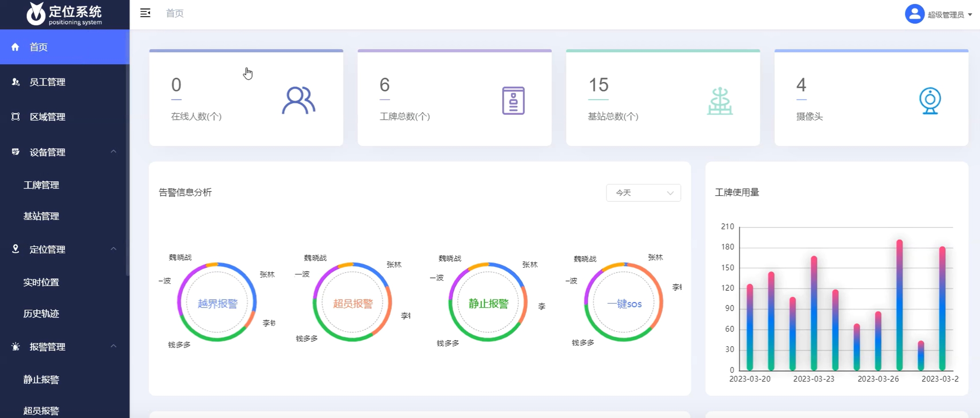
Task: Collapse the 报警管理 submenu chevron
Action: point(114,346)
